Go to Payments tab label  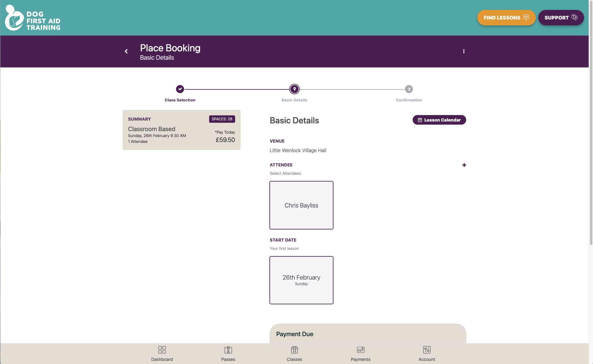point(361,359)
